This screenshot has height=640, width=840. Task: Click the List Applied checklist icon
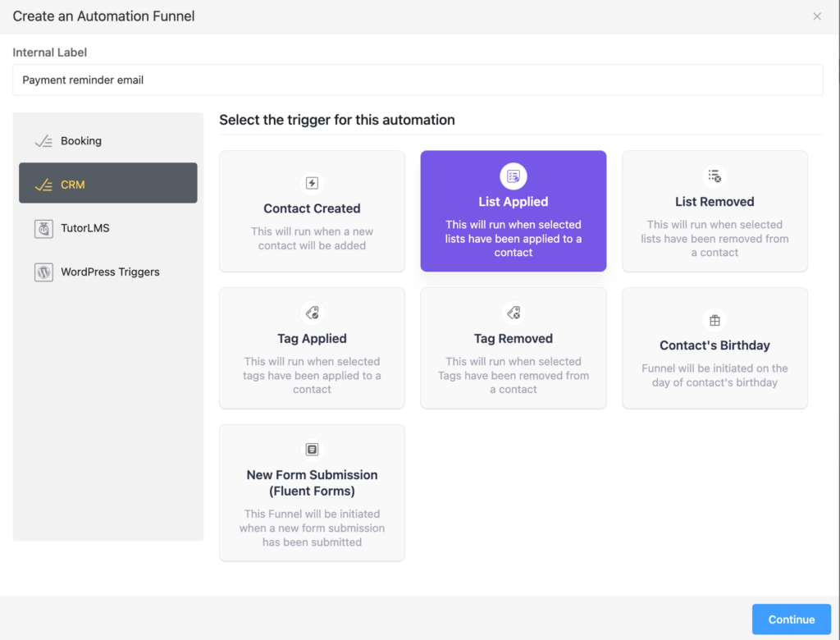click(514, 176)
